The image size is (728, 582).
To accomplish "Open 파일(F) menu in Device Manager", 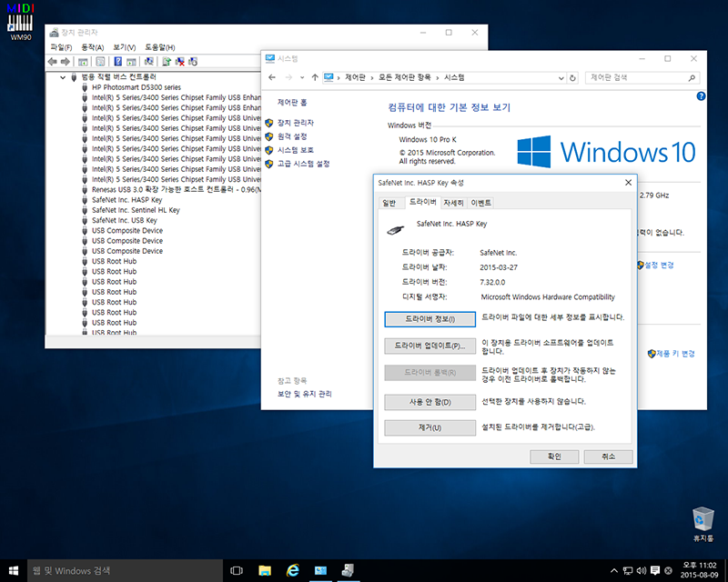I will coord(61,47).
